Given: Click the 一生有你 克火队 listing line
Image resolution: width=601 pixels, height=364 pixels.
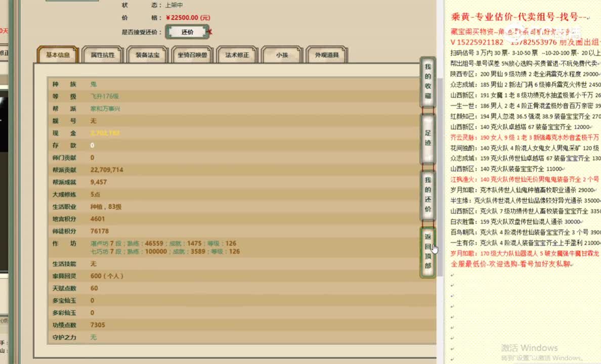Looking at the screenshot, I should [526, 243].
